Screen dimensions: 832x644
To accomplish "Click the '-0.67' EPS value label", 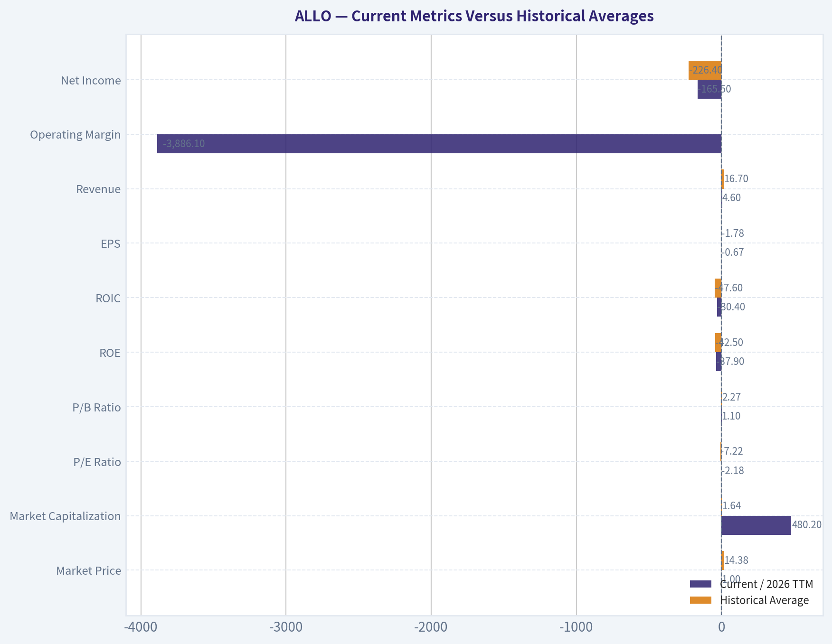I will tap(733, 252).
